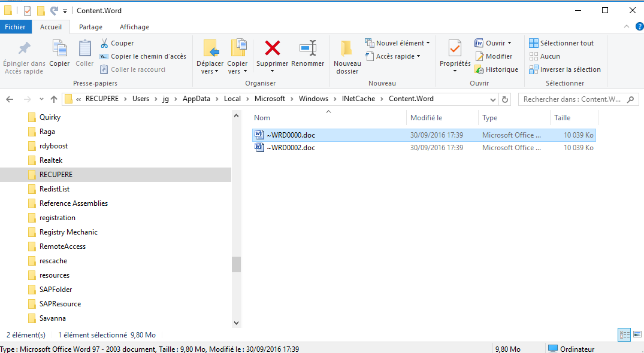
Task: Open Quirky folder in tree
Action: tap(50, 117)
